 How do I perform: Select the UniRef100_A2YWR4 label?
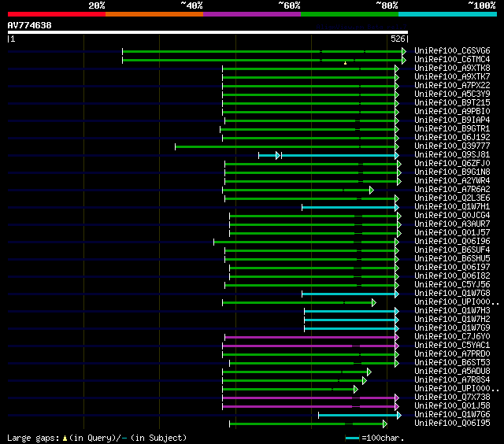pos(452,181)
